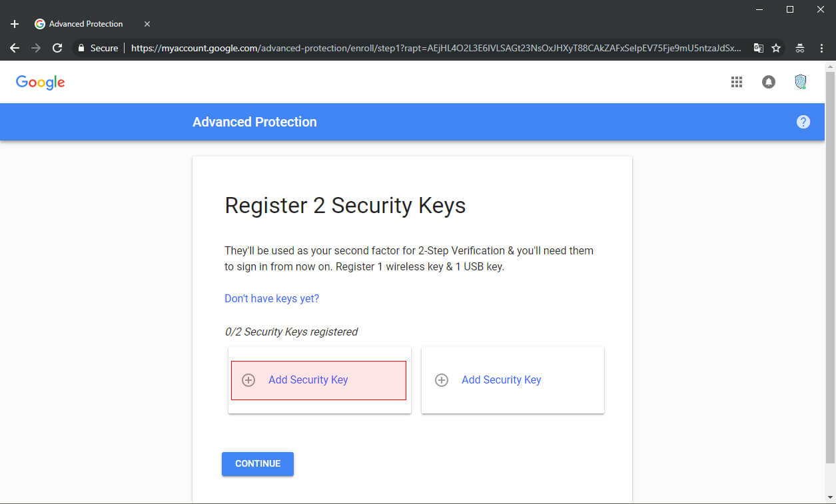Close the Advanced Protection tab
The width and height of the screenshot is (836, 504).
[147, 24]
